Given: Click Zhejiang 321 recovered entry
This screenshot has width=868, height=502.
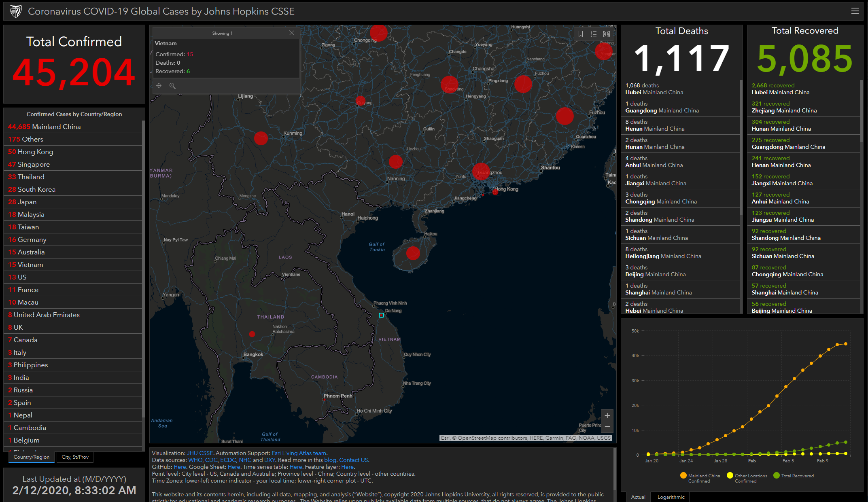Looking at the screenshot, I should coord(804,107).
